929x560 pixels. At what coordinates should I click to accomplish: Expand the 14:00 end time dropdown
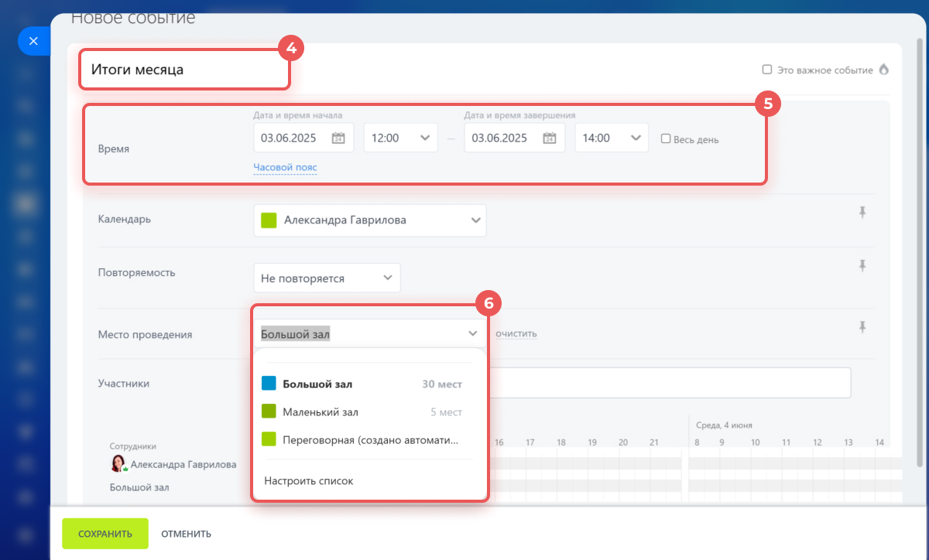click(x=612, y=138)
